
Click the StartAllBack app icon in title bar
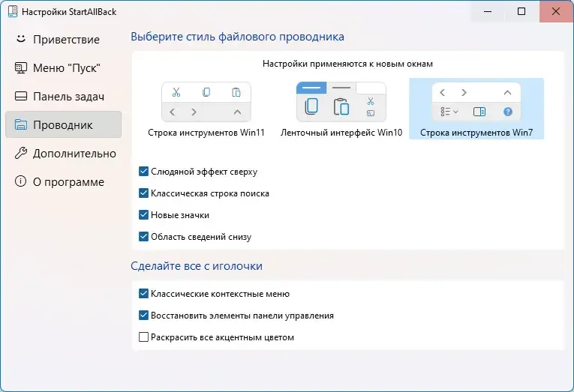[13, 11]
